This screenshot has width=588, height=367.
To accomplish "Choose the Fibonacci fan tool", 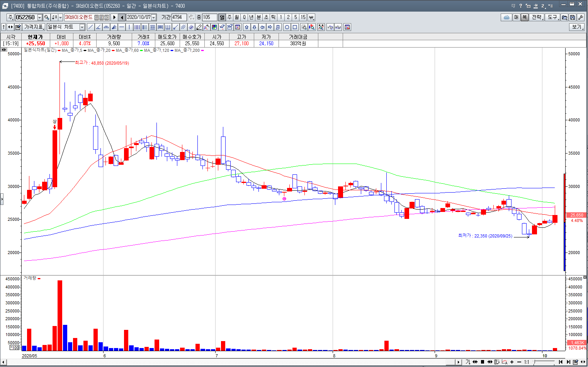I will (x=114, y=27).
